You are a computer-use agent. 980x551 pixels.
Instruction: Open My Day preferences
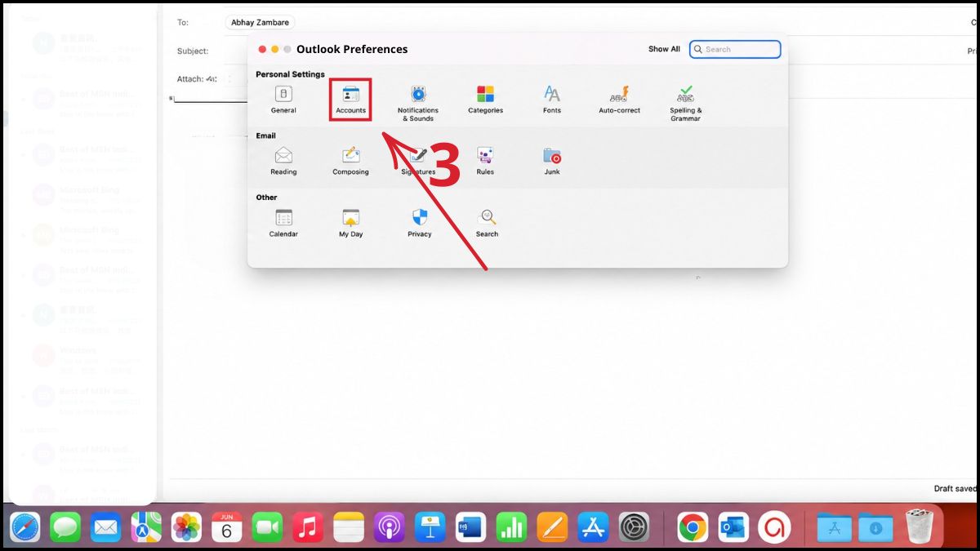[350, 223]
